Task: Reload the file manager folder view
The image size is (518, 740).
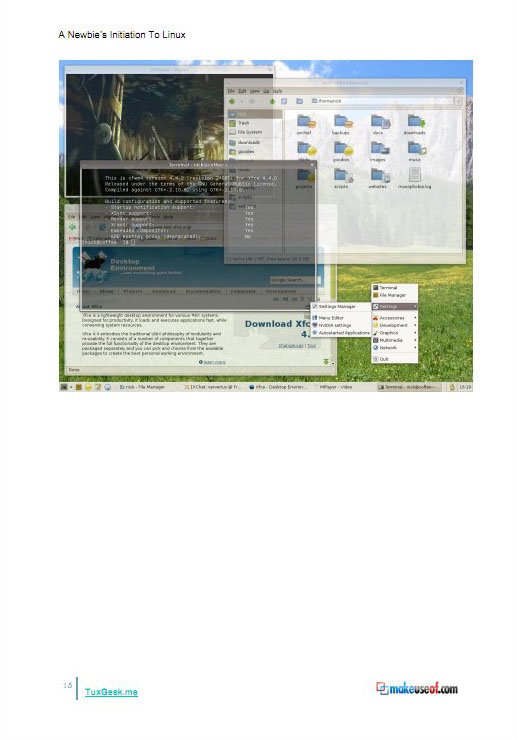Action: point(284,101)
